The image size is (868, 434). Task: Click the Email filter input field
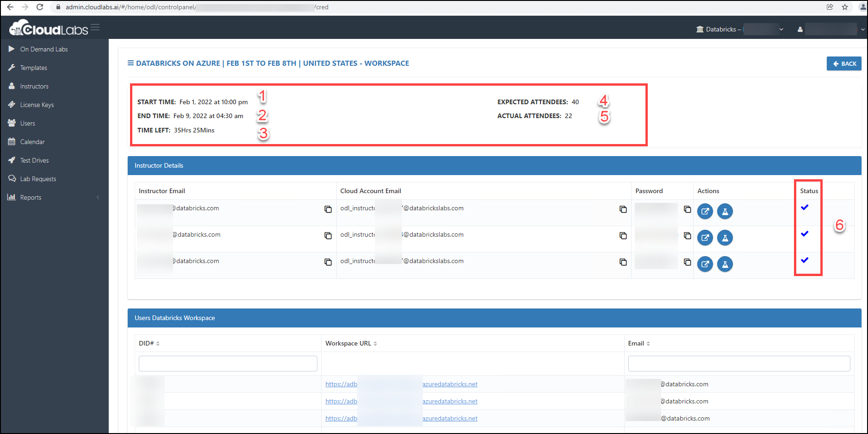[x=739, y=364]
